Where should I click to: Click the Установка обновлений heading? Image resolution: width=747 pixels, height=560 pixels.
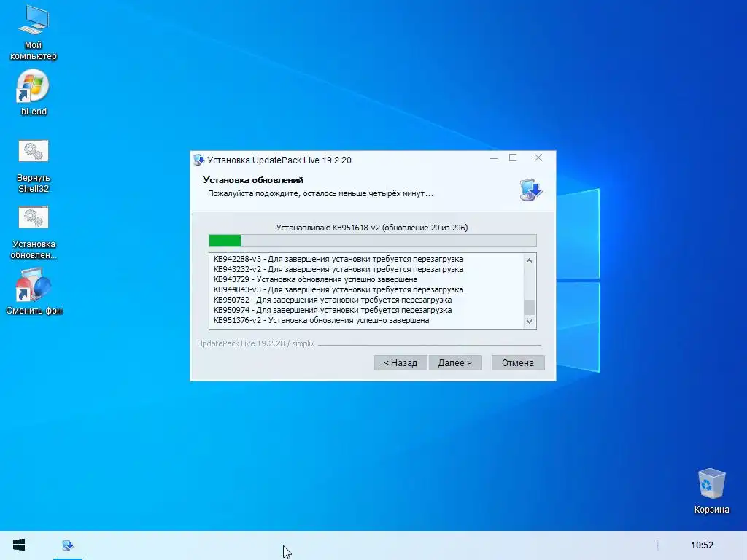pyautogui.click(x=253, y=180)
